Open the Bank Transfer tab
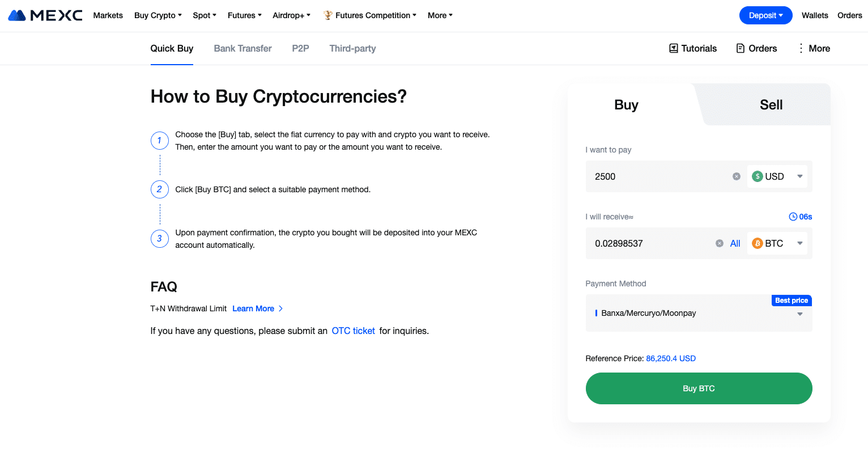Image resolution: width=868 pixels, height=461 pixels. click(242, 48)
